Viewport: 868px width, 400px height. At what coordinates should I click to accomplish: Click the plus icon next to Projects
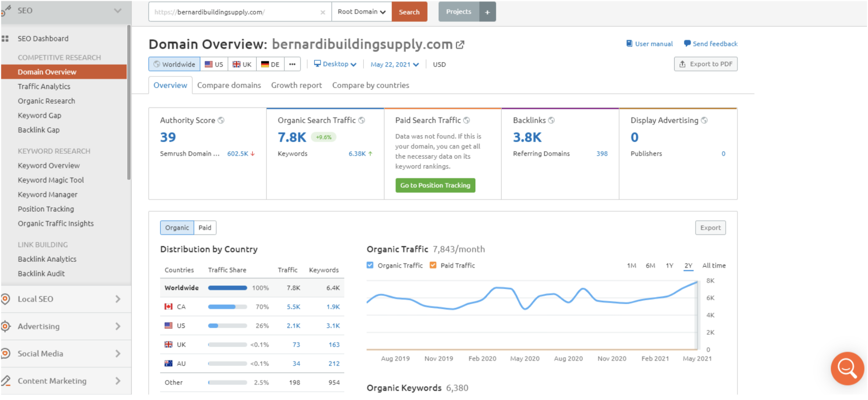(487, 12)
